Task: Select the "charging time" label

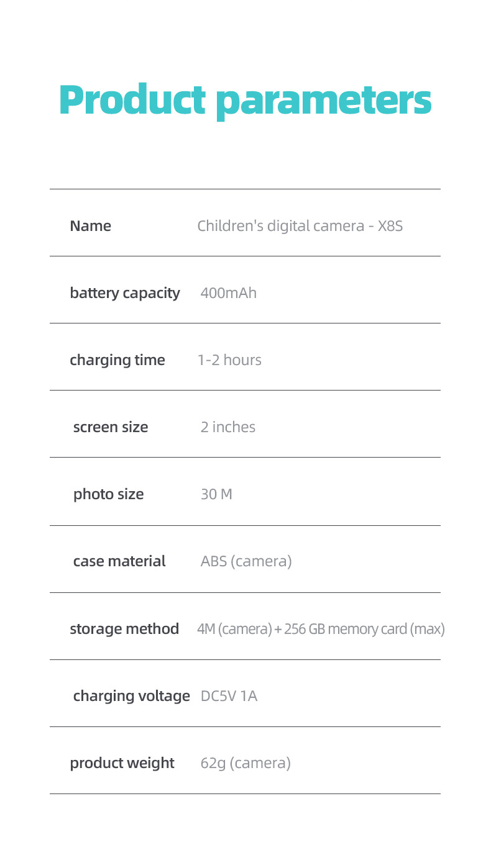Action: pos(117,360)
